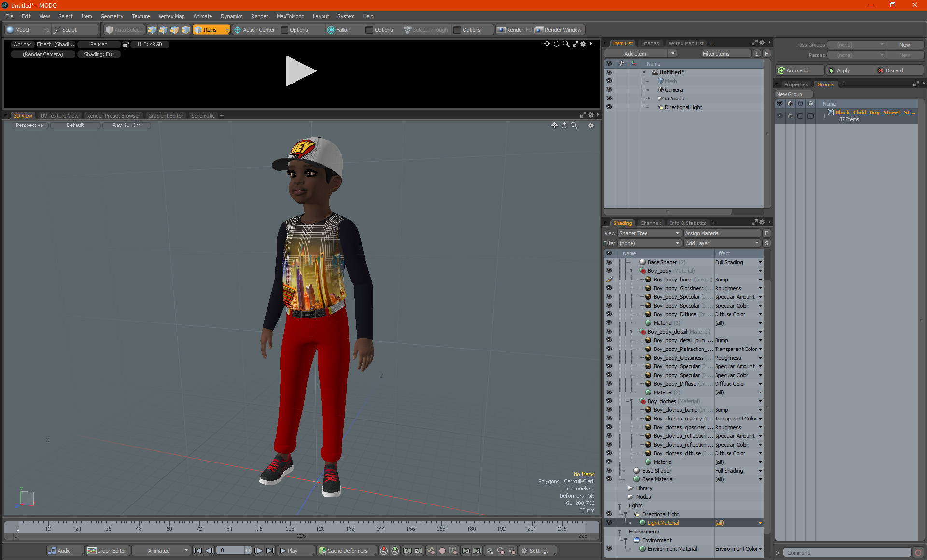This screenshot has height=560, width=927.
Task: Collapse the Lights section
Action: (620, 505)
